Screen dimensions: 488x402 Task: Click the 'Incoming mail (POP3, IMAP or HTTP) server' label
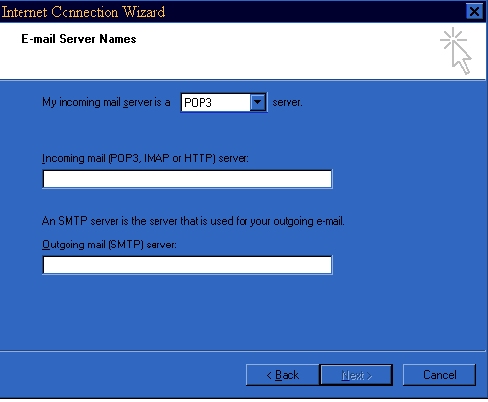(x=145, y=158)
